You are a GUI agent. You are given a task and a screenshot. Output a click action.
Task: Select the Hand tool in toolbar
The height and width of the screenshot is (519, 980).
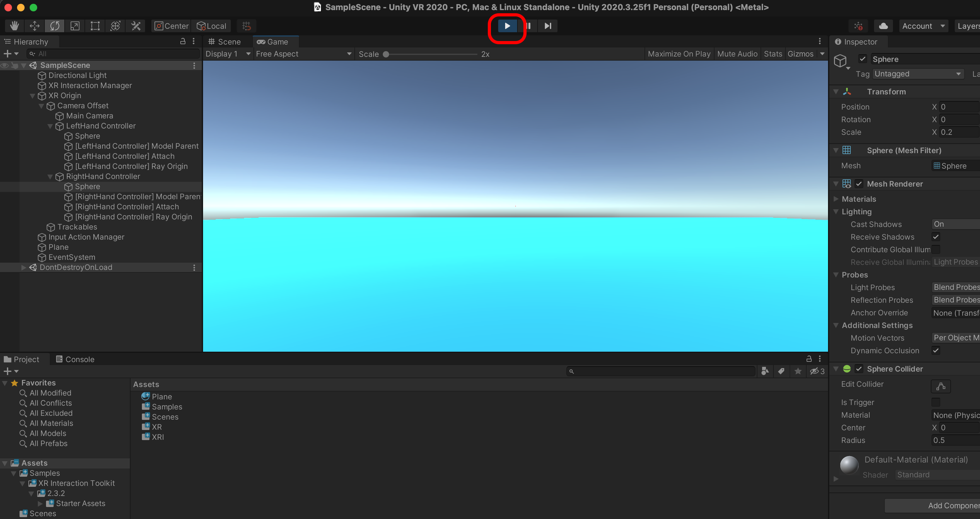tap(15, 26)
